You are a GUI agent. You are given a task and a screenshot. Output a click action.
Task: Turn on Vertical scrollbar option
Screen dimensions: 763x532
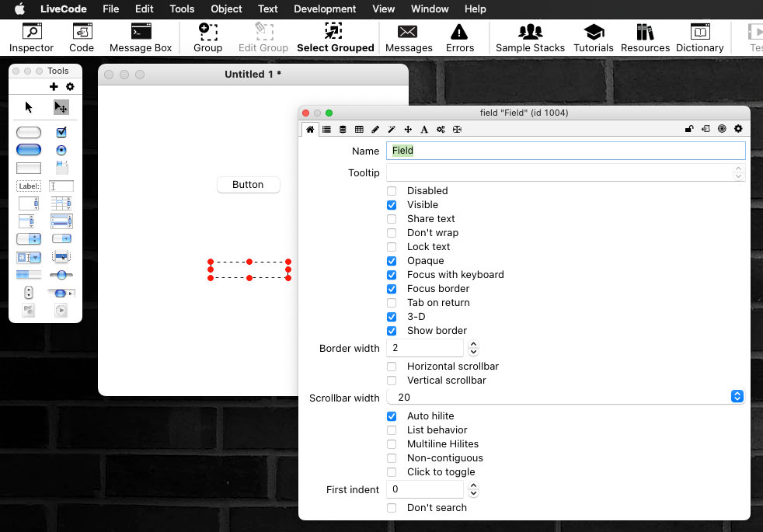392,381
